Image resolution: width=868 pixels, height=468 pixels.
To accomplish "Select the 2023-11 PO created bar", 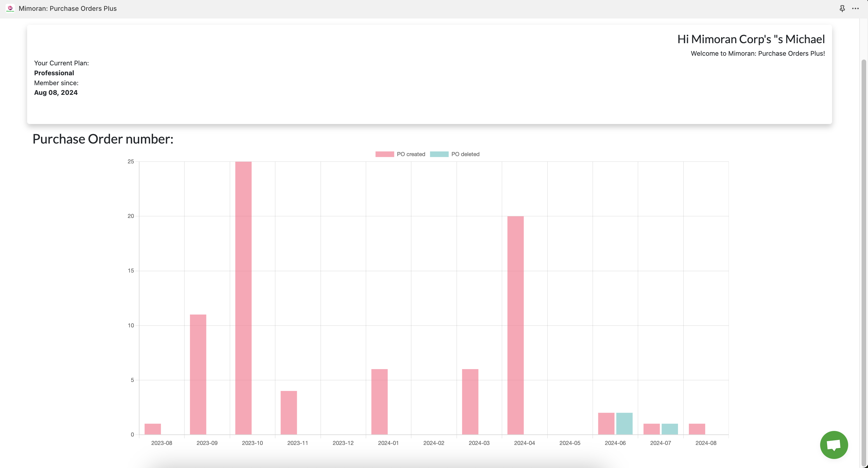I will [x=289, y=413].
